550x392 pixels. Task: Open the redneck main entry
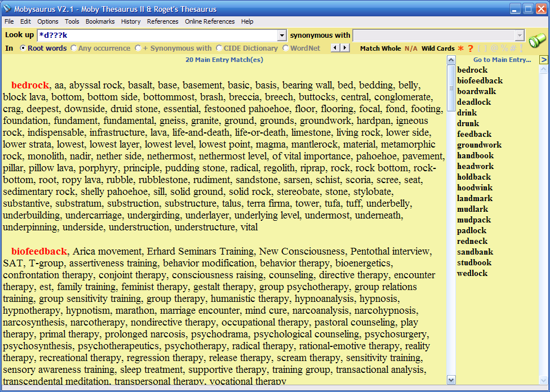point(472,241)
